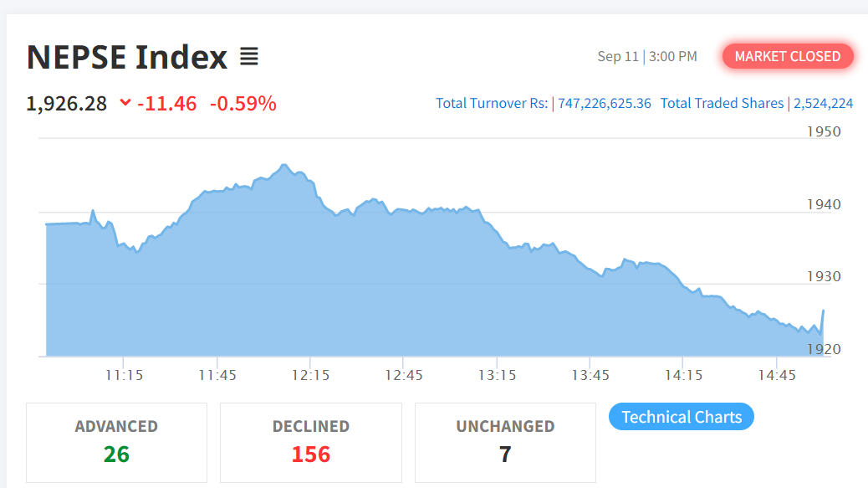Viewport: 868px width, 488px height.
Task: Click the 1930 price axis label
Action: 824,276
